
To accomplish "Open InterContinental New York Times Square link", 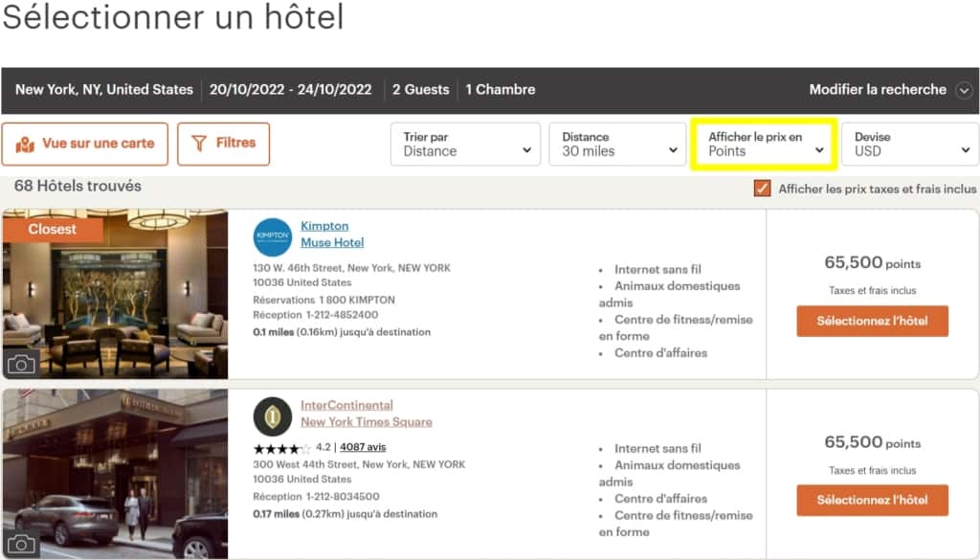I will (366, 414).
